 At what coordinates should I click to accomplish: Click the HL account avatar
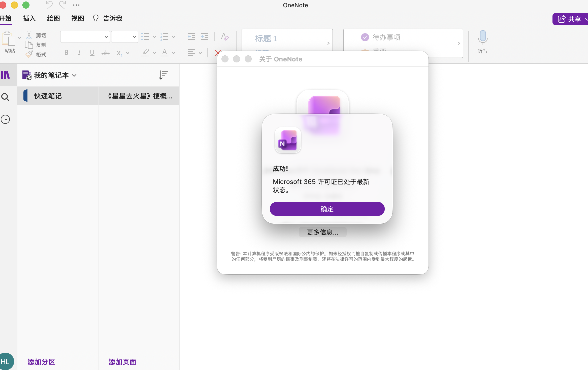tap(6, 361)
